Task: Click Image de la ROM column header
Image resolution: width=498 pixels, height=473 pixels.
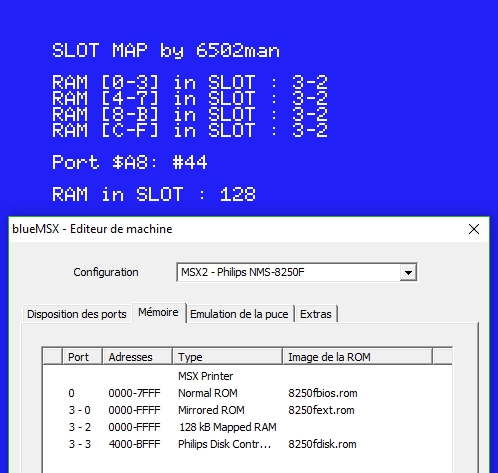Action: [x=357, y=357]
